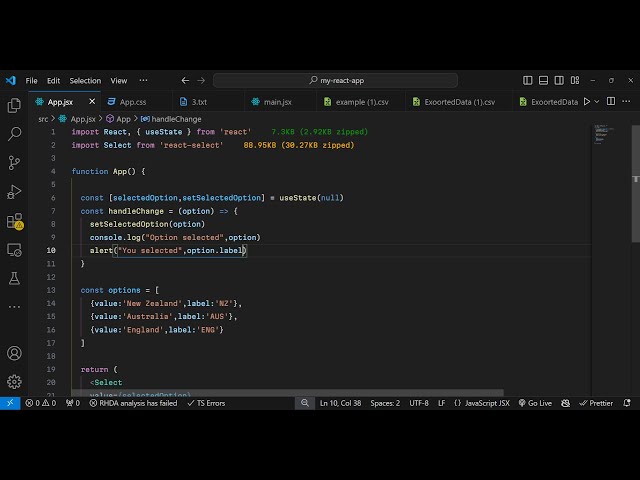Open the Selection menu
The height and width of the screenshot is (480, 640).
(x=85, y=81)
